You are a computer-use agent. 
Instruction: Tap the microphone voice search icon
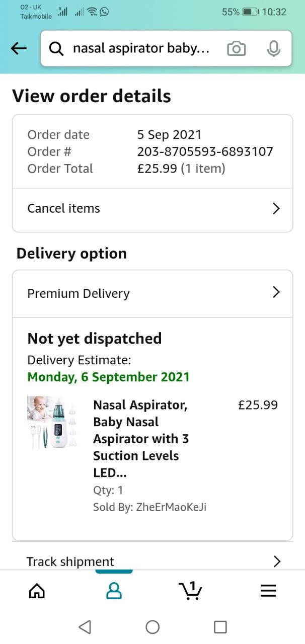point(273,49)
